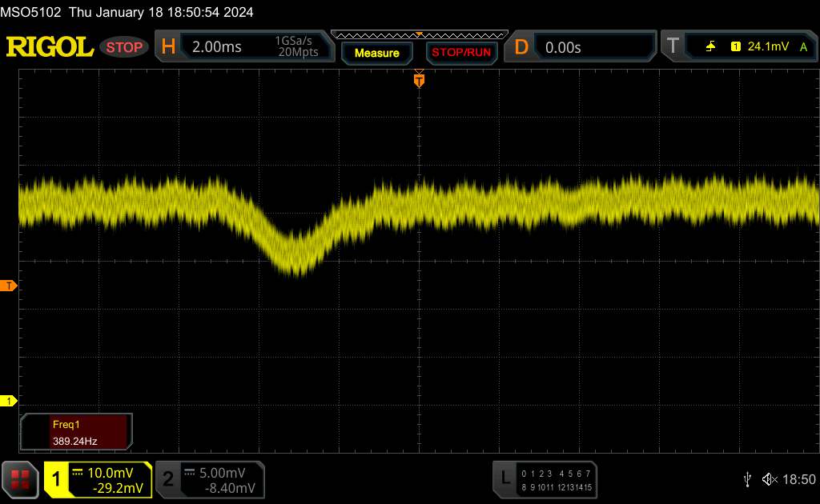This screenshot has width=820, height=504.
Task: Open the 1GSa/s 20Mpts acquisition settings
Action: 296,47
